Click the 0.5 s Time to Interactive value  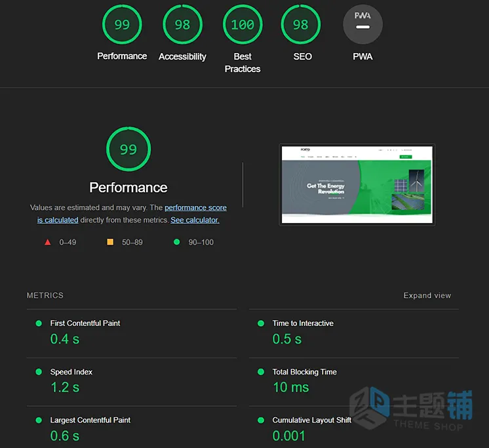287,339
